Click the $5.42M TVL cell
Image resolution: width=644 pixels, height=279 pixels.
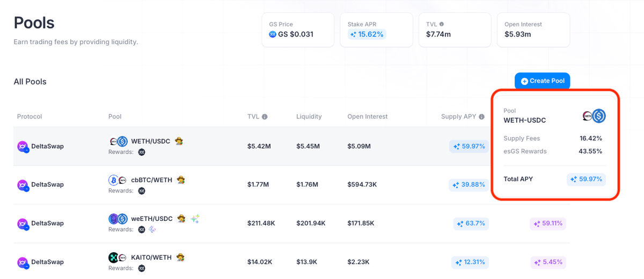pyautogui.click(x=258, y=146)
